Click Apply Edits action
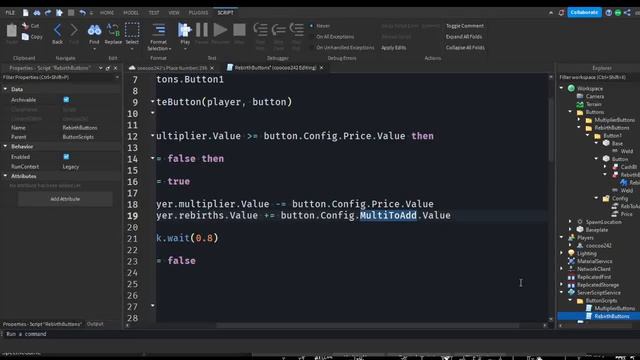Screen dimensions: 640x360 pyautogui.click(x=393, y=47)
